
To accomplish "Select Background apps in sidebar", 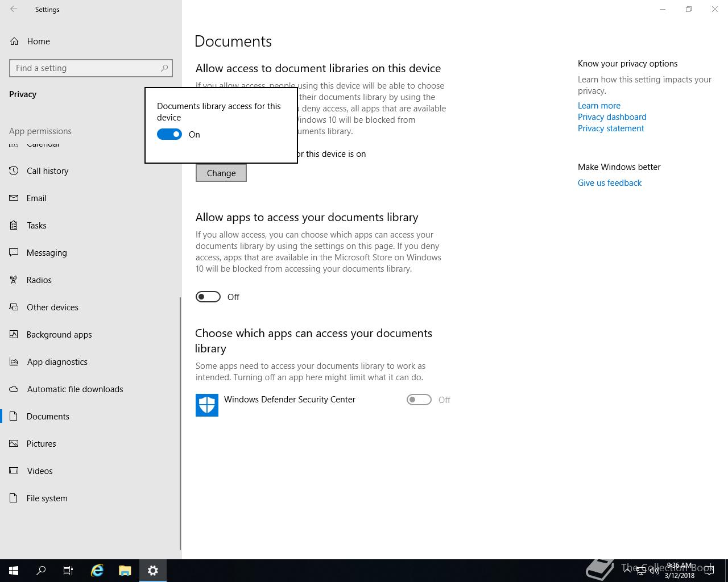I will [59, 335].
